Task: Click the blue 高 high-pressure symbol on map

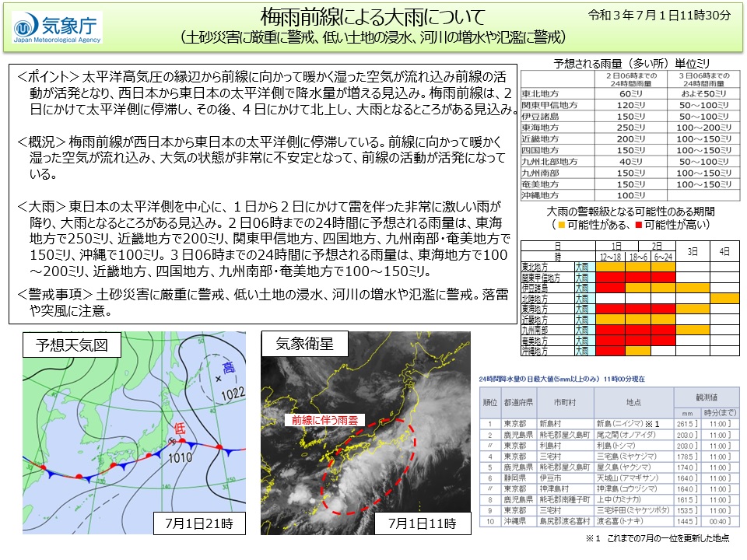Action: (x=229, y=367)
